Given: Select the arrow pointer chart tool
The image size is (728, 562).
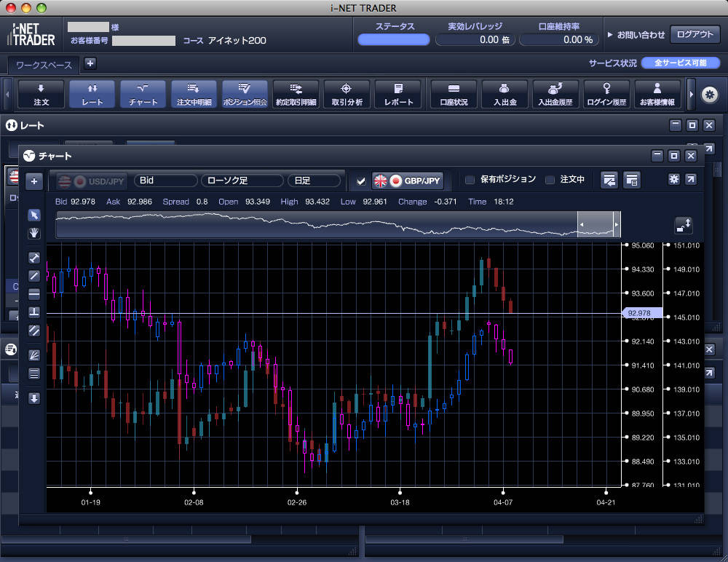Looking at the screenshot, I should [x=34, y=215].
